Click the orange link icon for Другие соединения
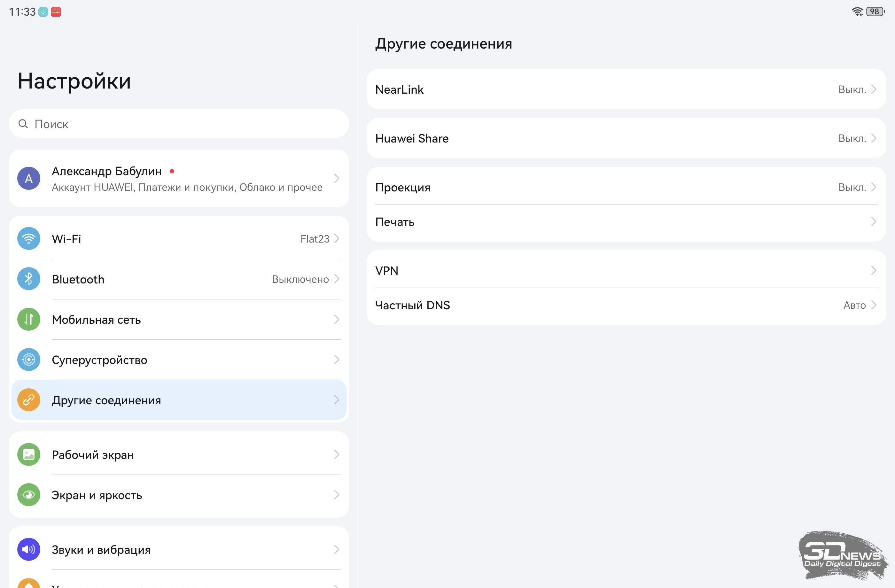The height and width of the screenshot is (588, 895). (28, 400)
